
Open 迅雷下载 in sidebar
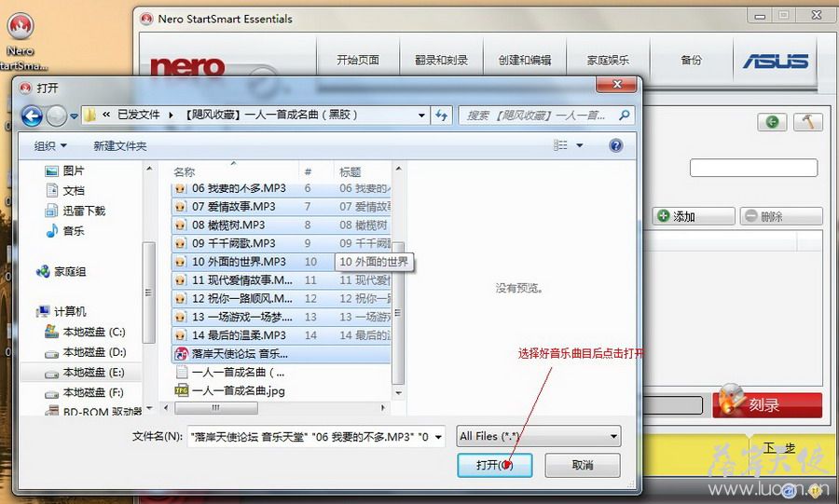[x=75, y=211]
